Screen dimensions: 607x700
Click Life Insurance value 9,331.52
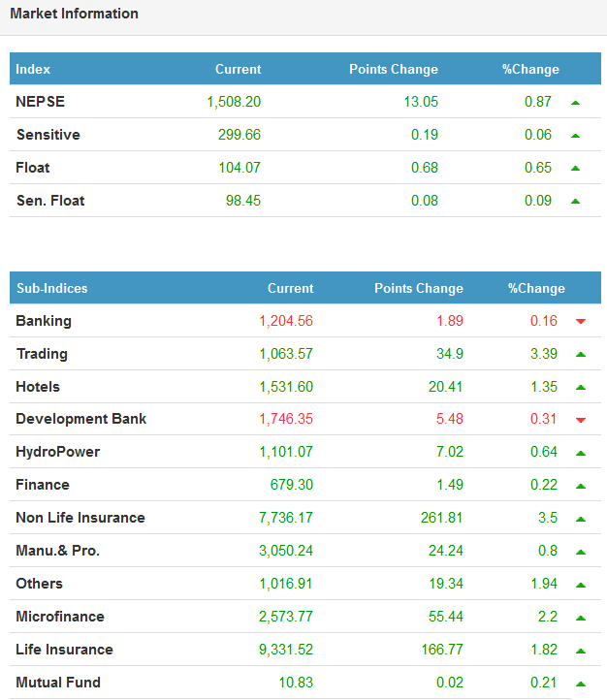tap(286, 651)
